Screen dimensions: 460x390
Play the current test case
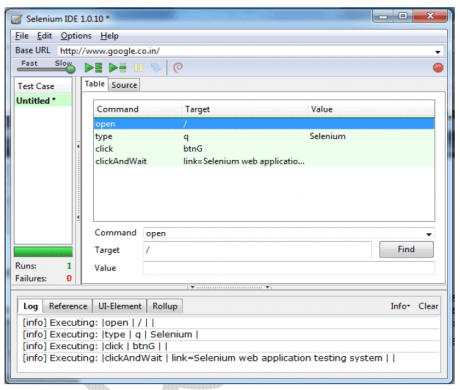[x=118, y=68]
